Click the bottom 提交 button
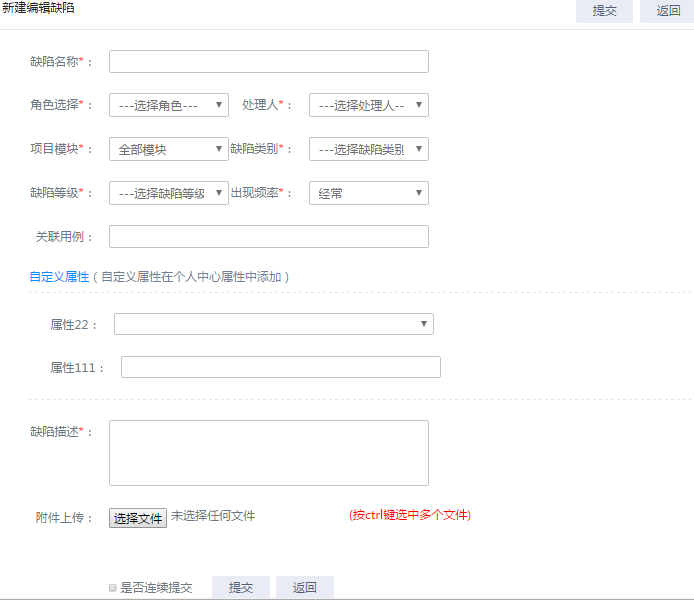 [241, 588]
